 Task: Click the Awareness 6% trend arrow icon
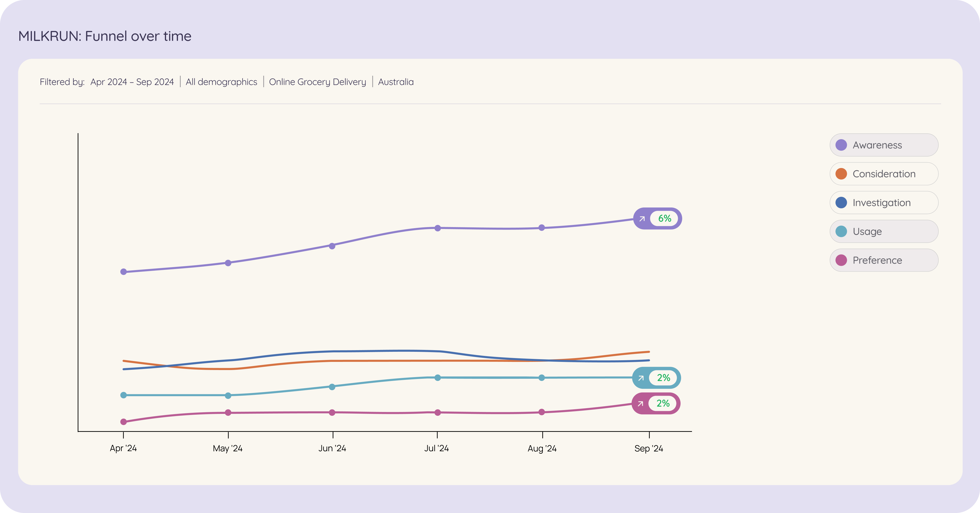click(642, 218)
